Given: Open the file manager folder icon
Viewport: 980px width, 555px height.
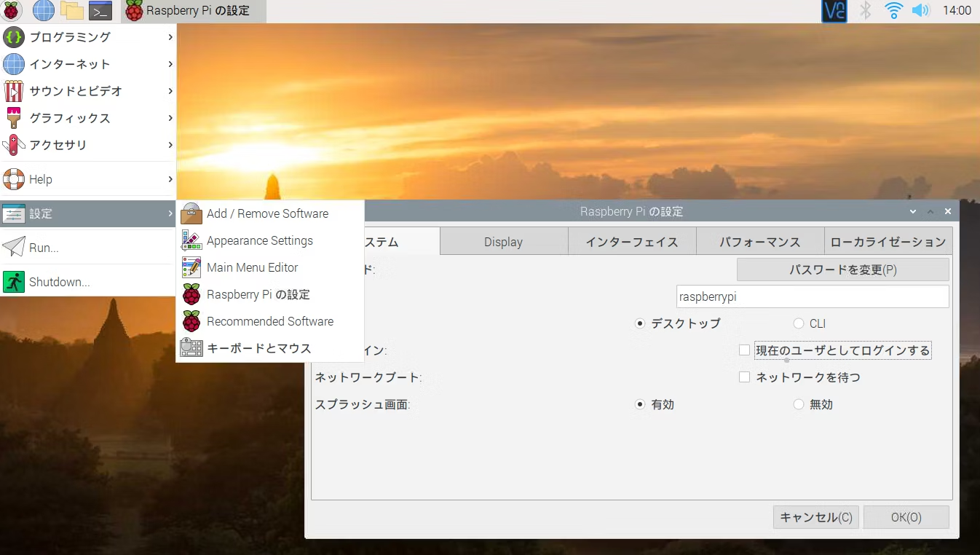Looking at the screenshot, I should (x=72, y=10).
